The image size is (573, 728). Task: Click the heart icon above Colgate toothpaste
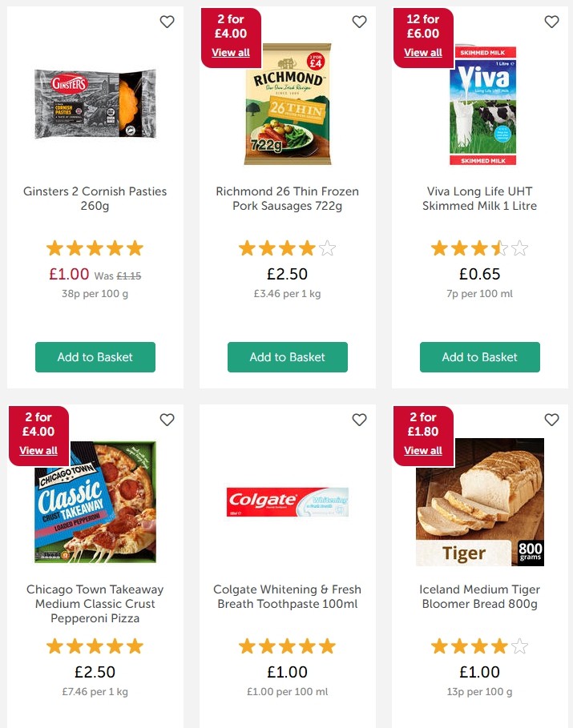point(359,420)
